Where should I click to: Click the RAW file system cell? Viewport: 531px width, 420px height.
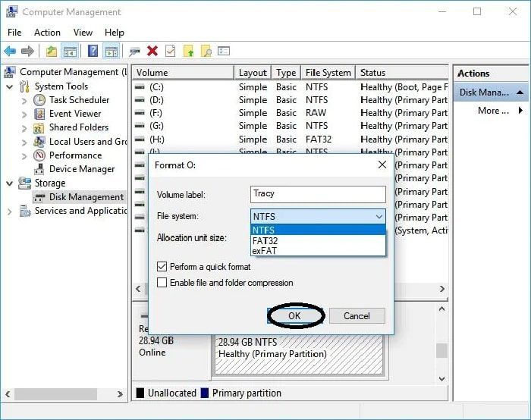pyautogui.click(x=316, y=113)
